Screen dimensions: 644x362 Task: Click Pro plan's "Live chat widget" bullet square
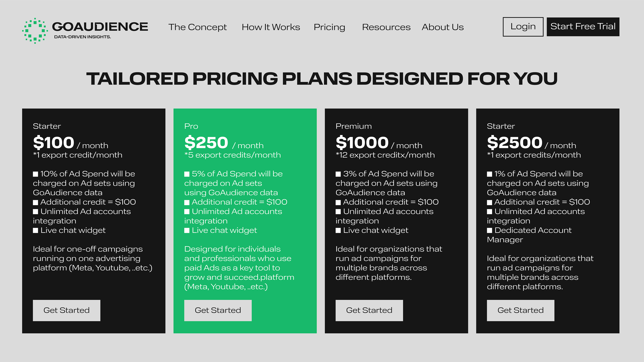coord(187,230)
